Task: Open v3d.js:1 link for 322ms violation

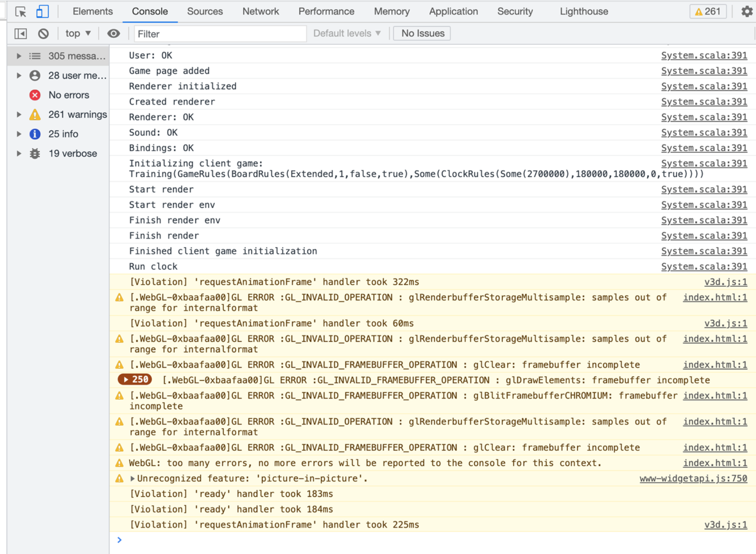Action: click(726, 282)
